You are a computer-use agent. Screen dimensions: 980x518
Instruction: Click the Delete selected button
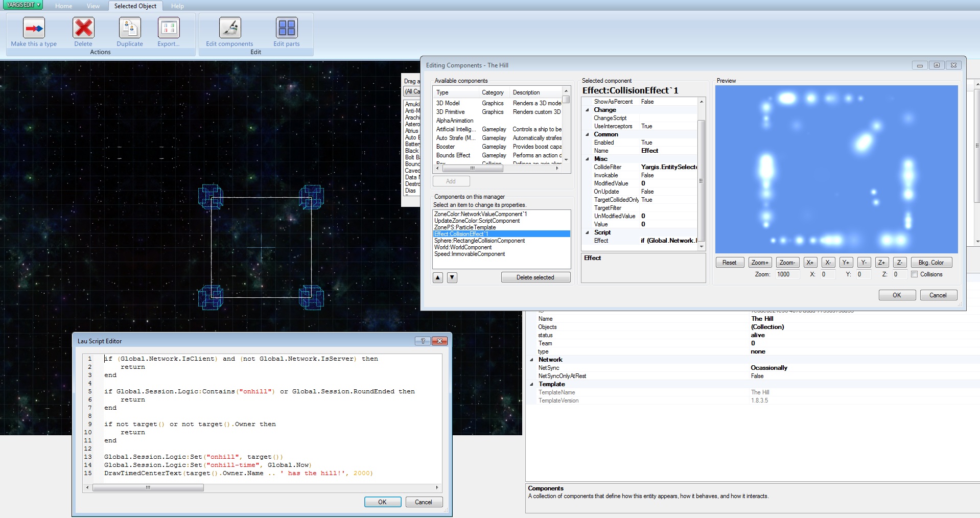[x=535, y=277]
